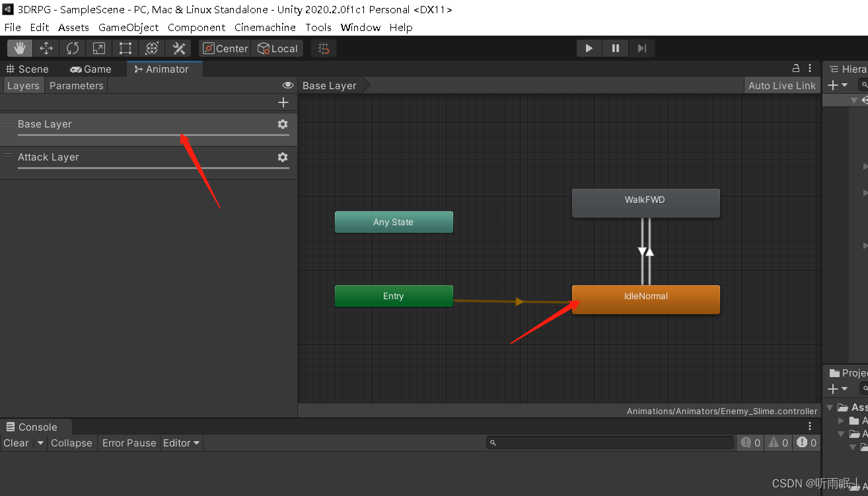
Task: Select the Entry node
Action: (x=394, y=297)
